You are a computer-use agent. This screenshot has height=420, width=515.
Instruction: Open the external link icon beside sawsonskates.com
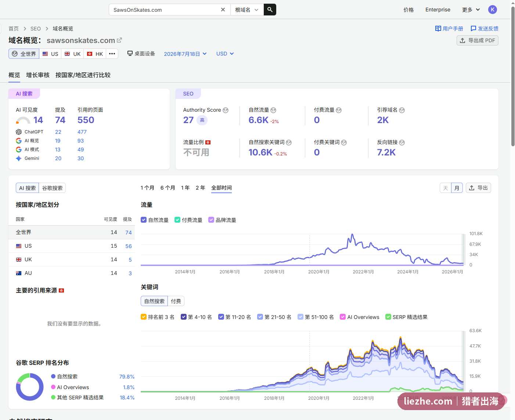click(119, 40)
